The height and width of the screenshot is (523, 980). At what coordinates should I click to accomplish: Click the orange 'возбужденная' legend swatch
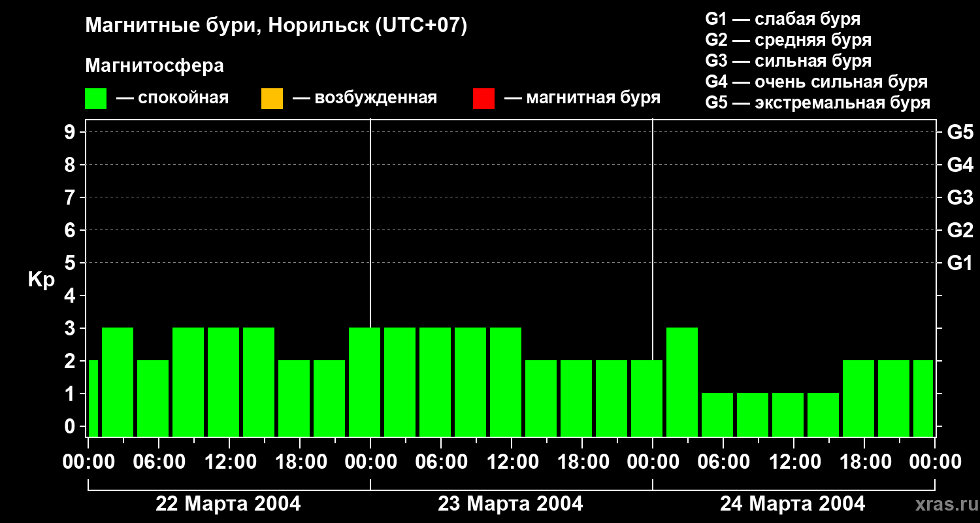click(x=272, y=99)
